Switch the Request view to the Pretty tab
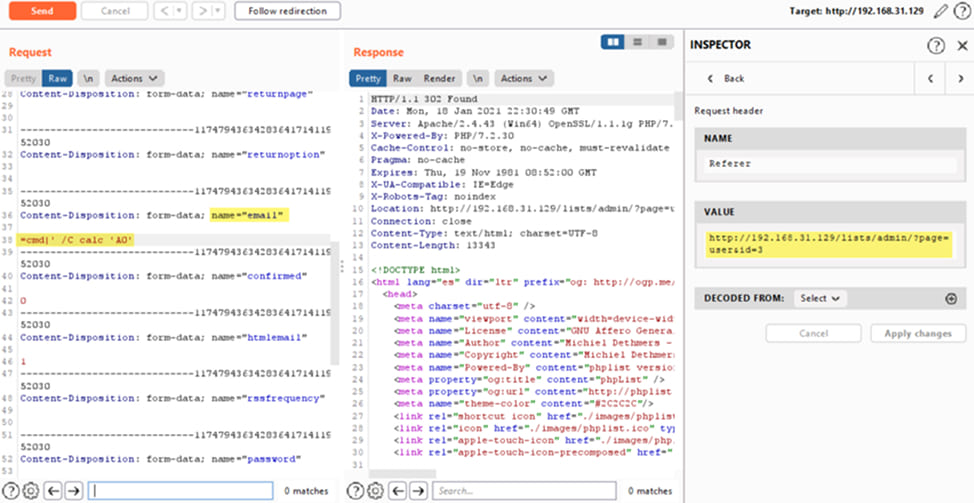The height and width of the screenshot is (503, 974). pyautogui.click(x=23, y=78)
